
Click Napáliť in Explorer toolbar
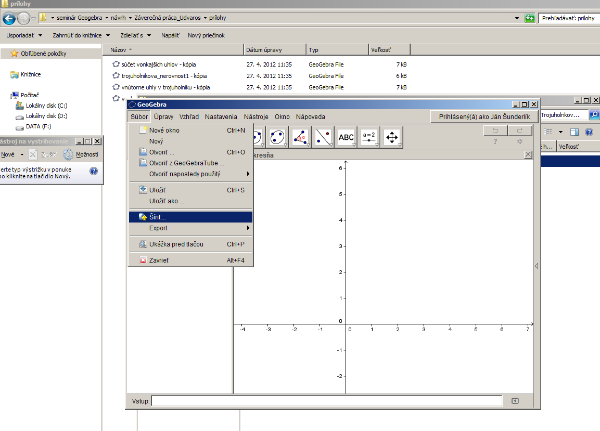tap(170, 35)
